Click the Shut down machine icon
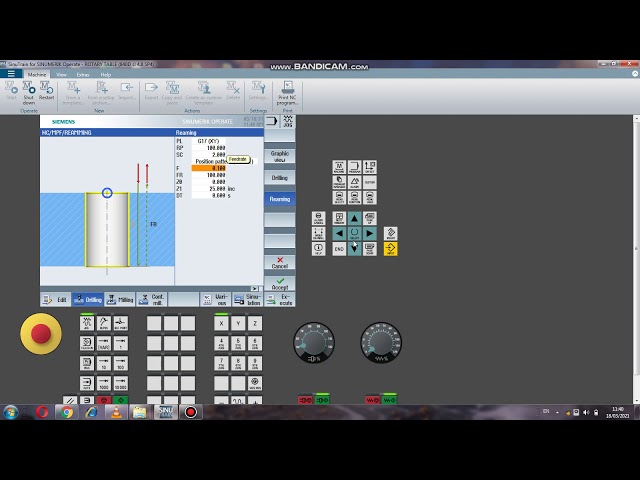 29,92
